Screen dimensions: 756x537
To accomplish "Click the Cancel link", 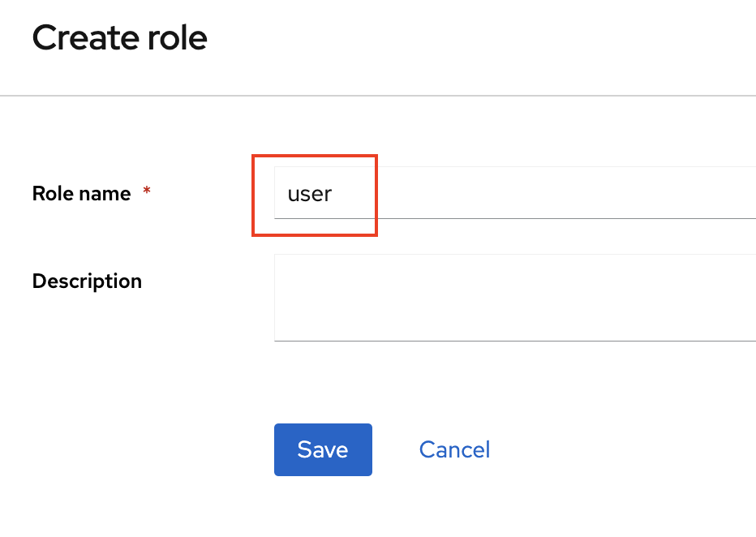I will [x=454, y=449].
